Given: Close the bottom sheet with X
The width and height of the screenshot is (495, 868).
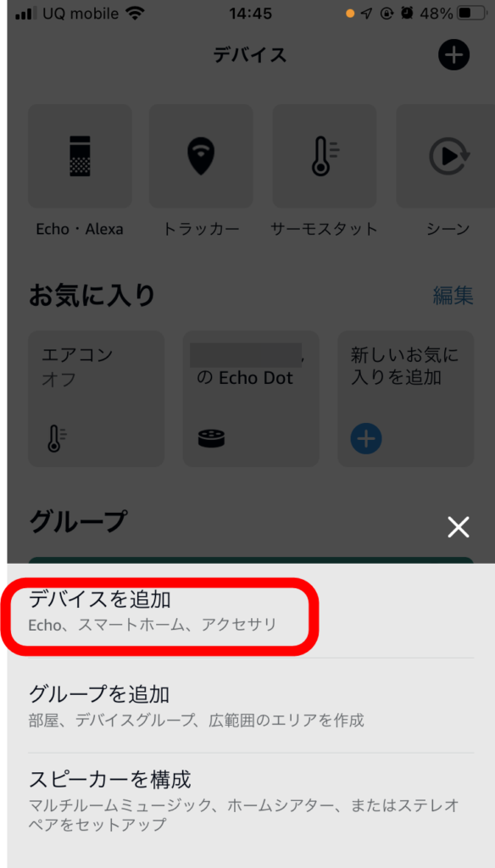Looking at the screenshot, I should point(459,527).
